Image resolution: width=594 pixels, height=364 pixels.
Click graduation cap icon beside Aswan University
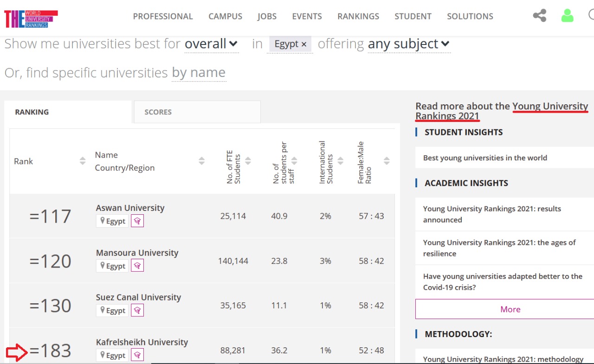tap(137, 221)
